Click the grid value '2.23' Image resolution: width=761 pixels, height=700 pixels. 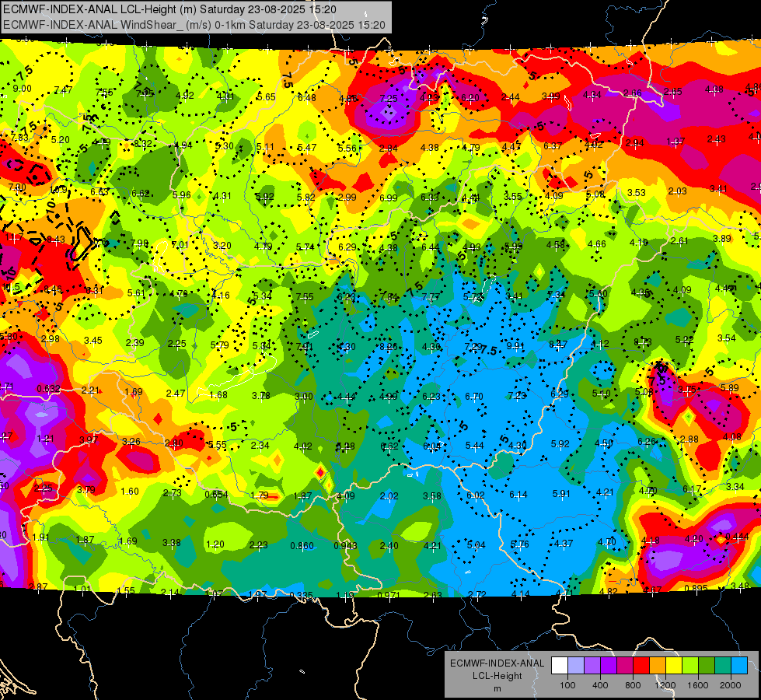(258, 545)
